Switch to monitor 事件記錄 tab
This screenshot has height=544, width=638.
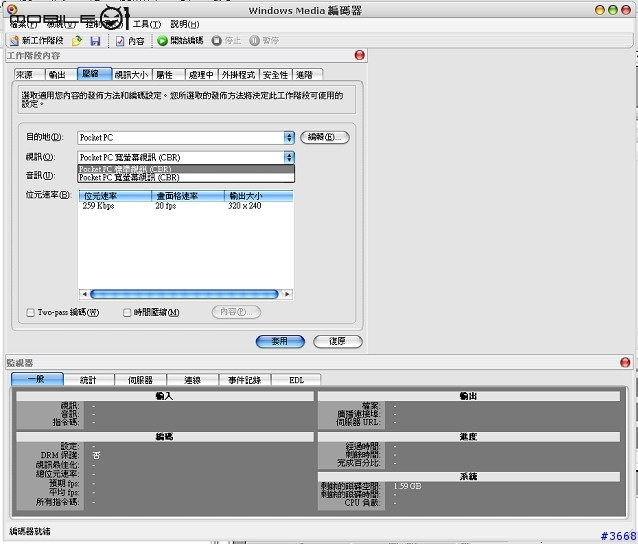pyautogui.click(x=245, y=380)
